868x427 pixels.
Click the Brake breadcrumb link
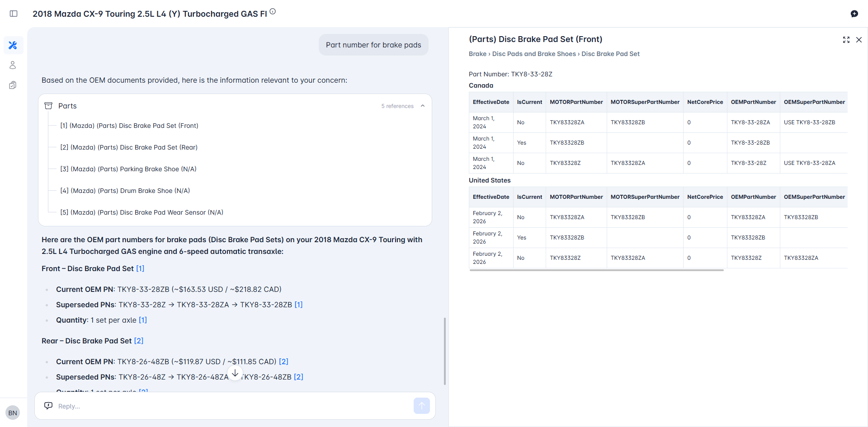(477, 54)
